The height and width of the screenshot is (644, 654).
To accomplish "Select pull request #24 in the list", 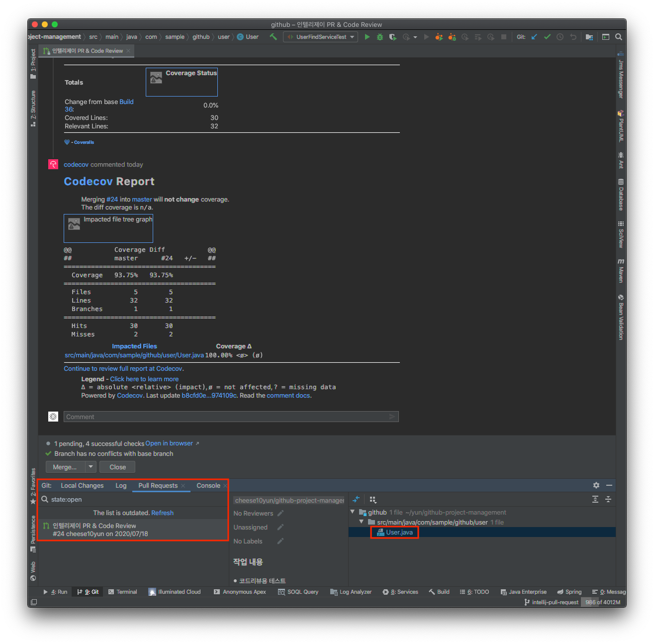I will 132,530.
